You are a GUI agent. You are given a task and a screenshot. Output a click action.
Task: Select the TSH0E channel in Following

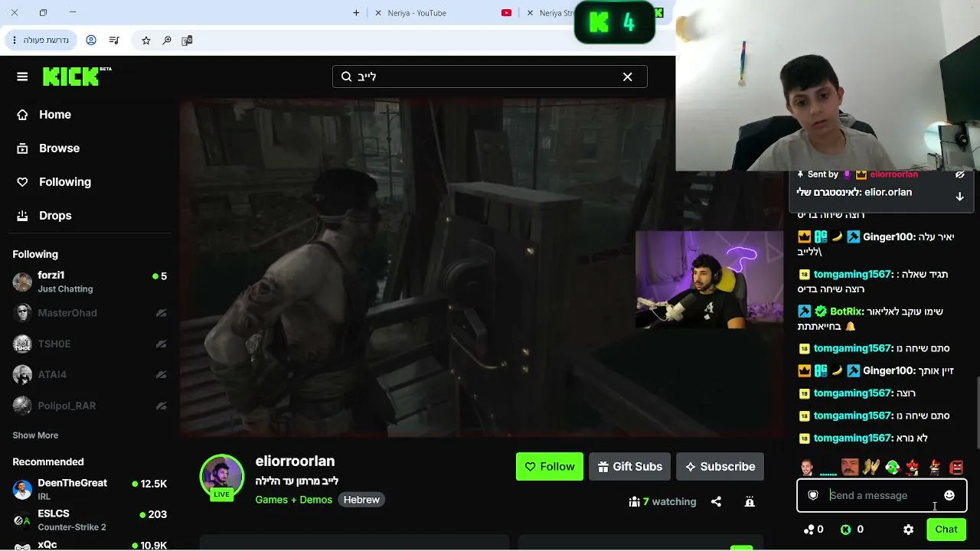tap(90, 344)
